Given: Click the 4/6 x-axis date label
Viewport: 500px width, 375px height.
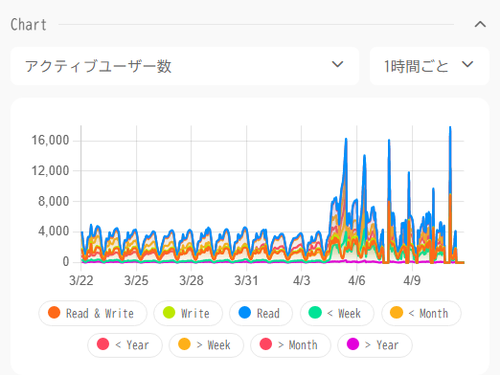Looking at the screenshot, I should tap(357, 280).
